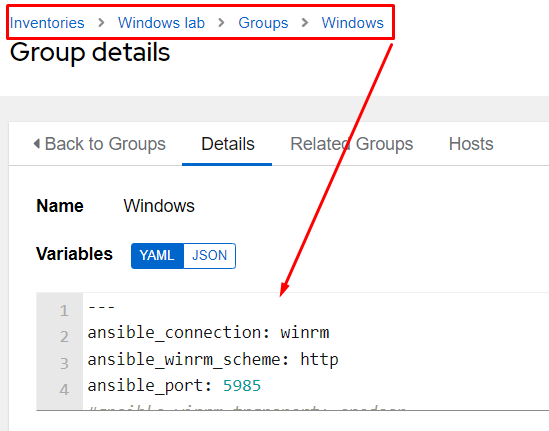
Task: Click chevron separator after Groups breadcrumb
Action: (305, 23)
